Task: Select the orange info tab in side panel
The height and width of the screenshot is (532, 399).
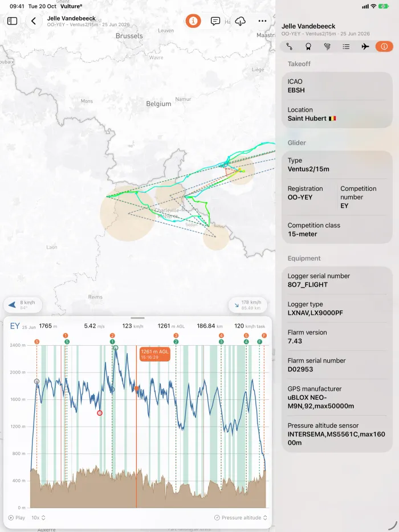Action: (x=384, y=47)
